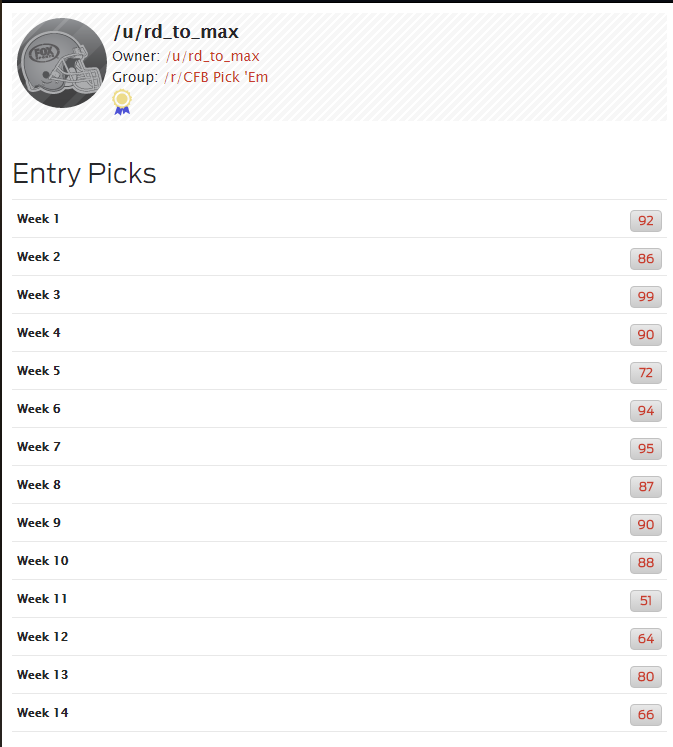
Task: Open the owner link /u/rd_to_max
Action: (212, 56)
